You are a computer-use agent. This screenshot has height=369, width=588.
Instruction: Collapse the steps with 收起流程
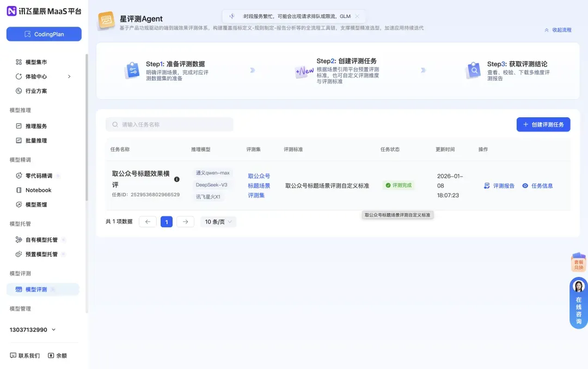click(x=558, y=30)
